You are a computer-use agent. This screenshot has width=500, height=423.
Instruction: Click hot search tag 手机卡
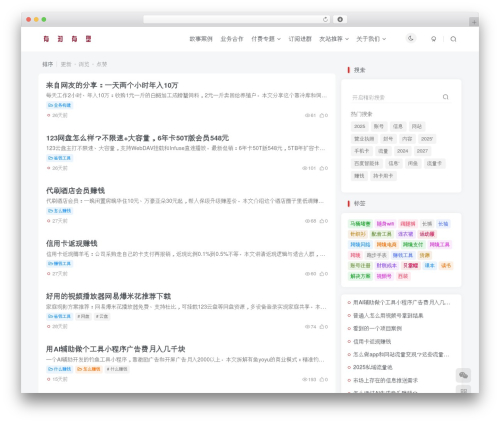pyautogui.click(x=361, y=151)
